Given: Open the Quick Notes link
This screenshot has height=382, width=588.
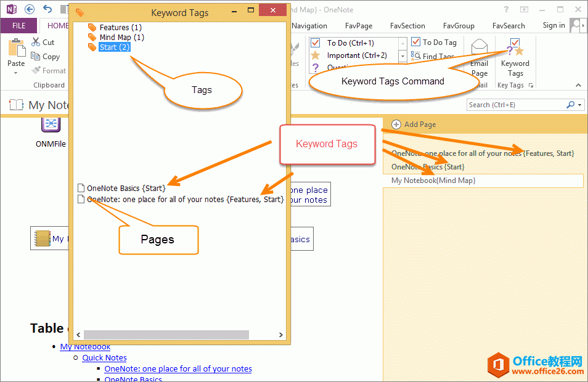Looking at the screenshot, I should pos(104,357).
